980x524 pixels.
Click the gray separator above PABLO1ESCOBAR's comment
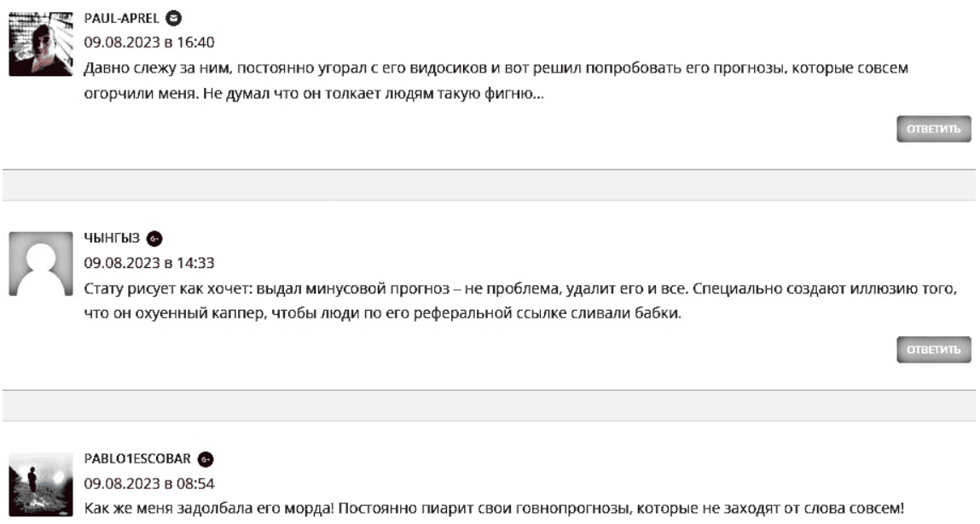tap(490, 405)
